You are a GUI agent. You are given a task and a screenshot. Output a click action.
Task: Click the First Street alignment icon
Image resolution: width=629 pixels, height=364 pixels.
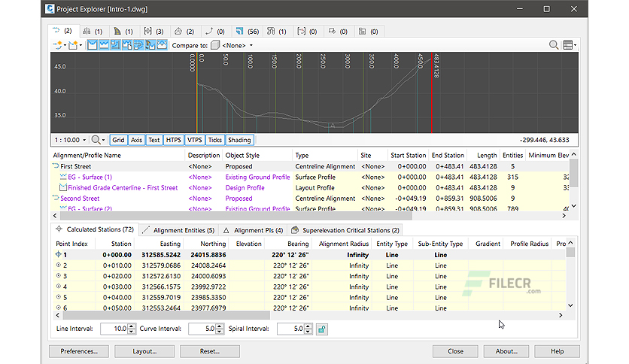pos(56,166)
